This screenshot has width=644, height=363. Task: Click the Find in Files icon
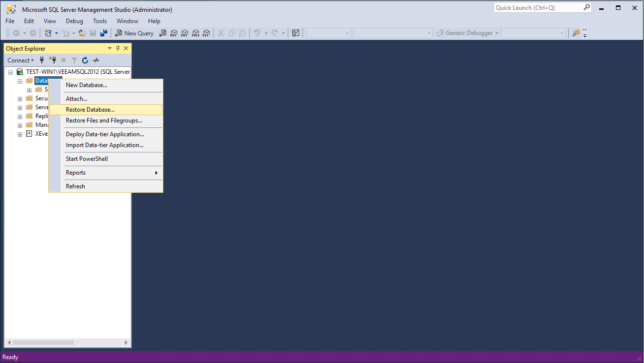click(x=576, y=33)
